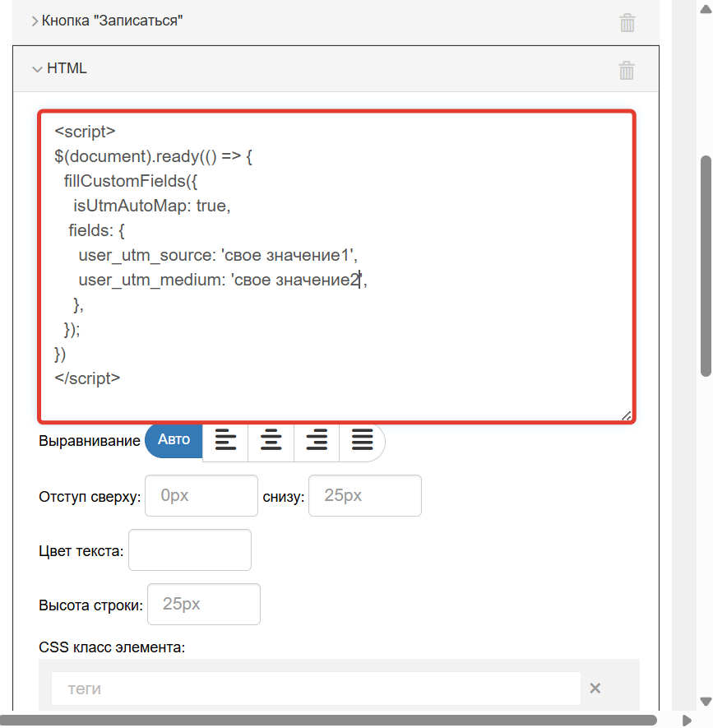The width and height of the screenshot is (713, 728).
Task: Click the "CSS класс элемента:" label
Action: pos(112,647)
